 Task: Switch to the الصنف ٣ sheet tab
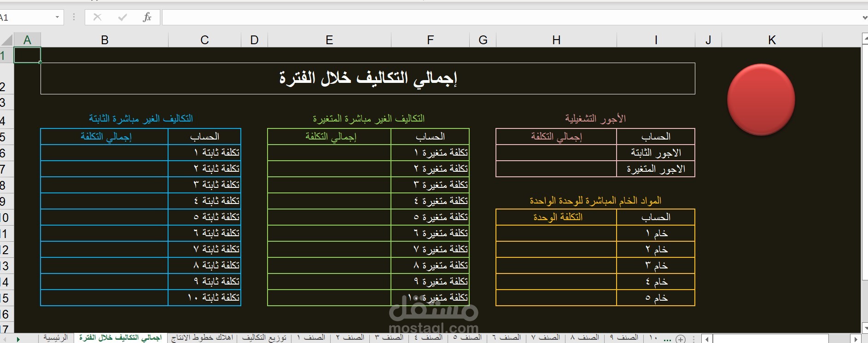(x=390, y=338)
